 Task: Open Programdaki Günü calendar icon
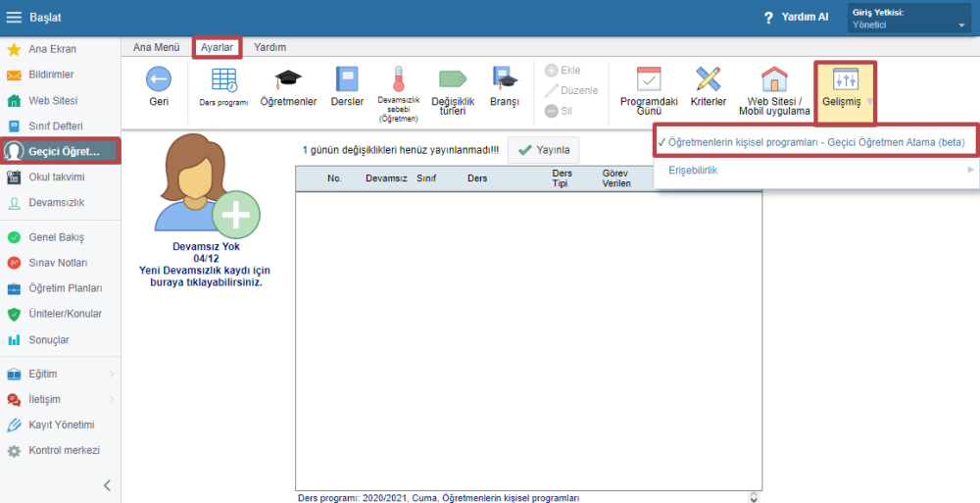click(649, 78)
